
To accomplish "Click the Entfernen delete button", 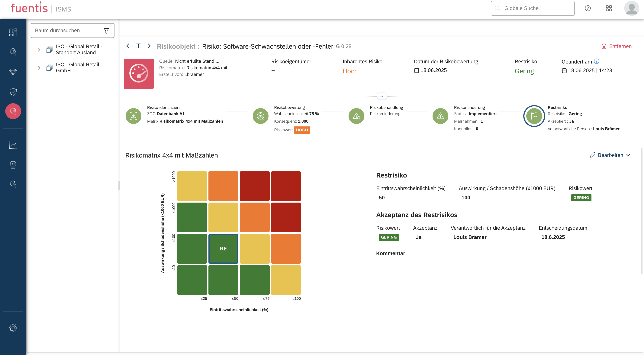I will click(x=617, y=46).
